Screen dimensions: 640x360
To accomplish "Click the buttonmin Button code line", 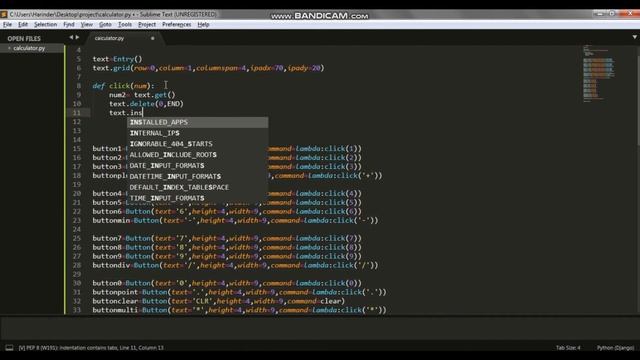I will [235, 220].
